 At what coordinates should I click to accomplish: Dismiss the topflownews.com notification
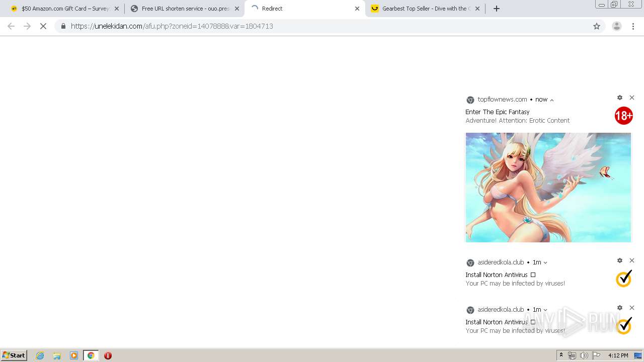point(632,98)
